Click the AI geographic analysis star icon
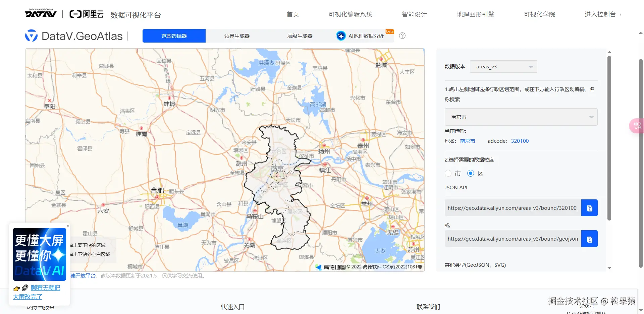 (x=341, y=36)
